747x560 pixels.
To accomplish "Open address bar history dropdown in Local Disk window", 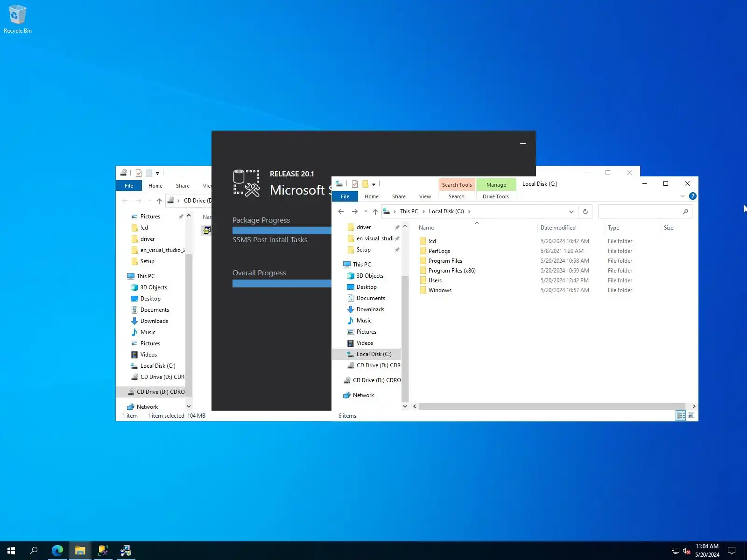I will click(x=571, y=211).
